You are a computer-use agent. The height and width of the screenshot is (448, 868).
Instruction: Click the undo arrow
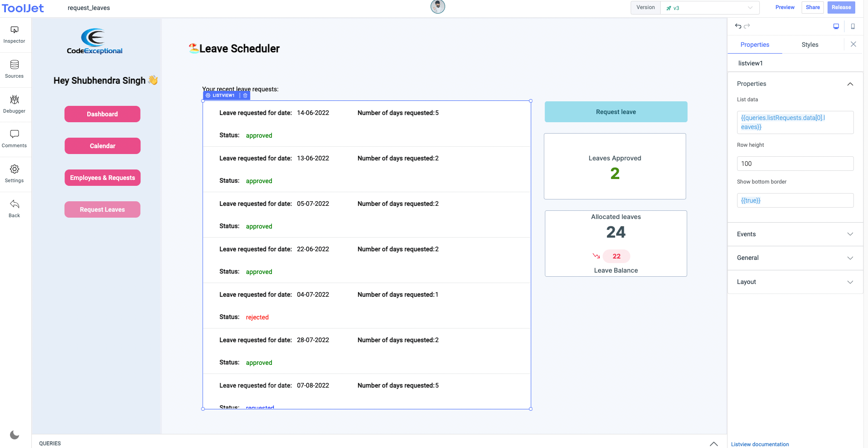click(737, 26)
